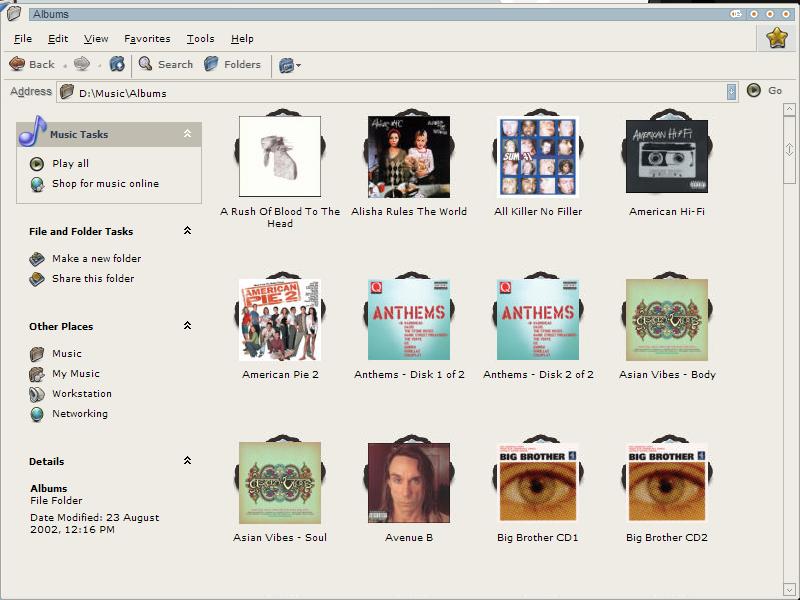Image resolution: width=800 pixels, height=600 pixels.
Task: Click the scrollbar down arrow
Action: coord(789,589)
